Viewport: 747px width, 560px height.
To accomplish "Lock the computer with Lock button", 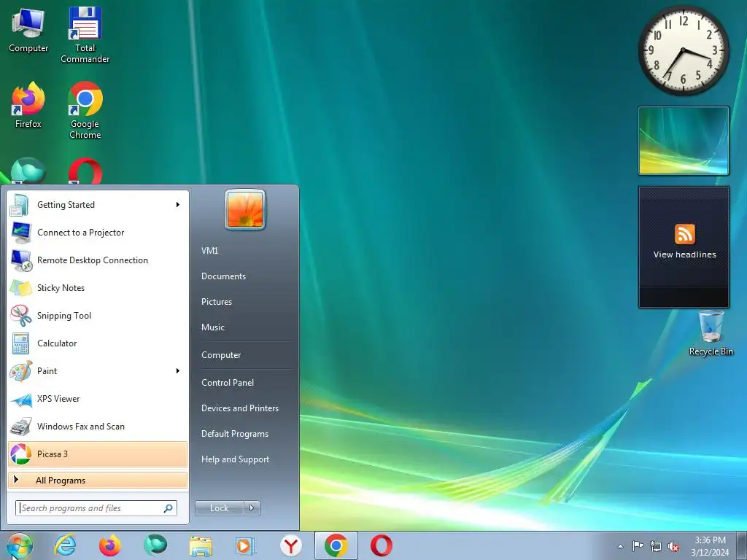I will (219, 508).
